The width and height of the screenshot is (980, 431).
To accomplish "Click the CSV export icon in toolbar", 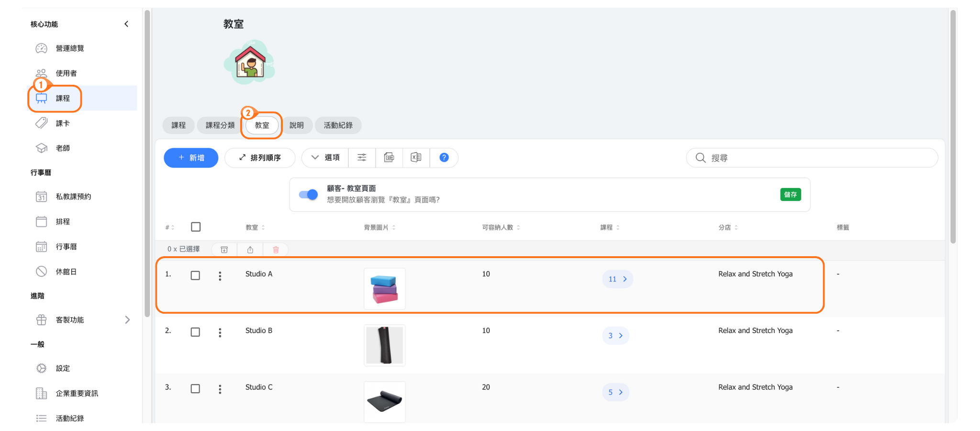I will point(389,158).
